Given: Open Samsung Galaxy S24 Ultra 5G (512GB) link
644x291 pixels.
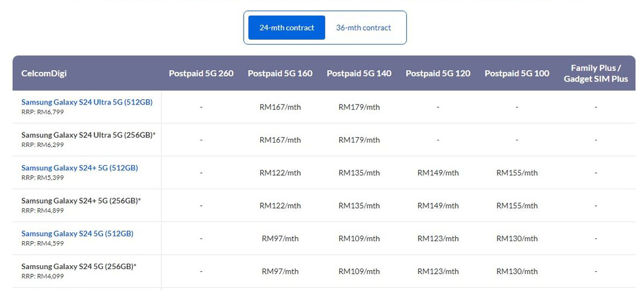Looking at the screenshot, I should click(87, 102).
